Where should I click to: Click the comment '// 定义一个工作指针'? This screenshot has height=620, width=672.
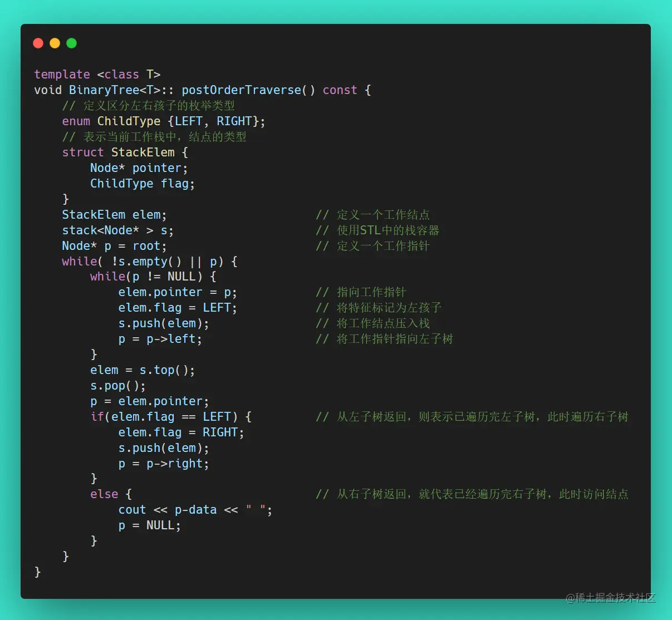tap(372, 246)
